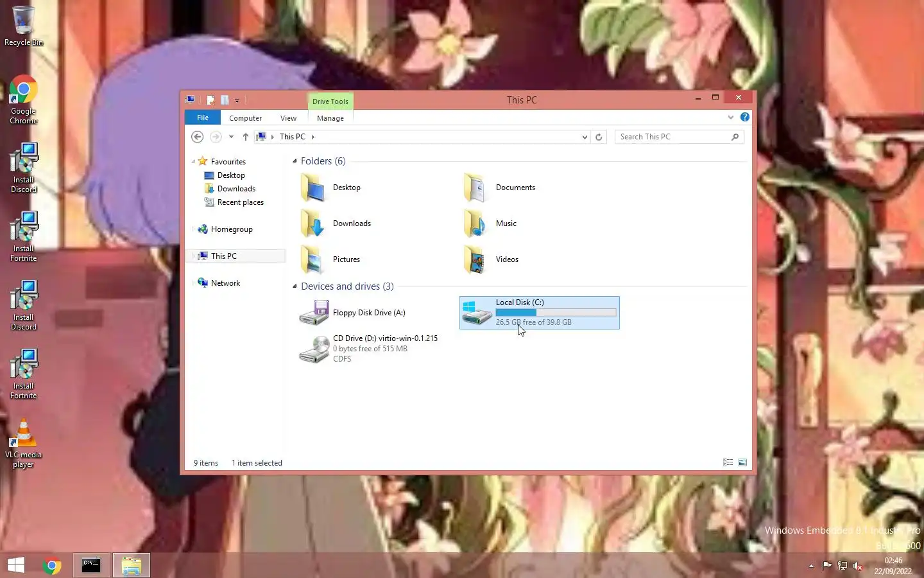Collapse the Folders (6) group
Screen dimensions: 924x578
coord(295,161)
